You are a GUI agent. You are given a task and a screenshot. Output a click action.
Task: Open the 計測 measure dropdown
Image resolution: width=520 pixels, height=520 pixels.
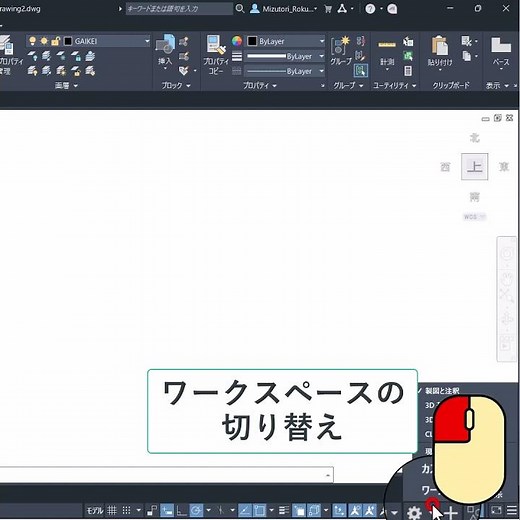pos(387,70)
